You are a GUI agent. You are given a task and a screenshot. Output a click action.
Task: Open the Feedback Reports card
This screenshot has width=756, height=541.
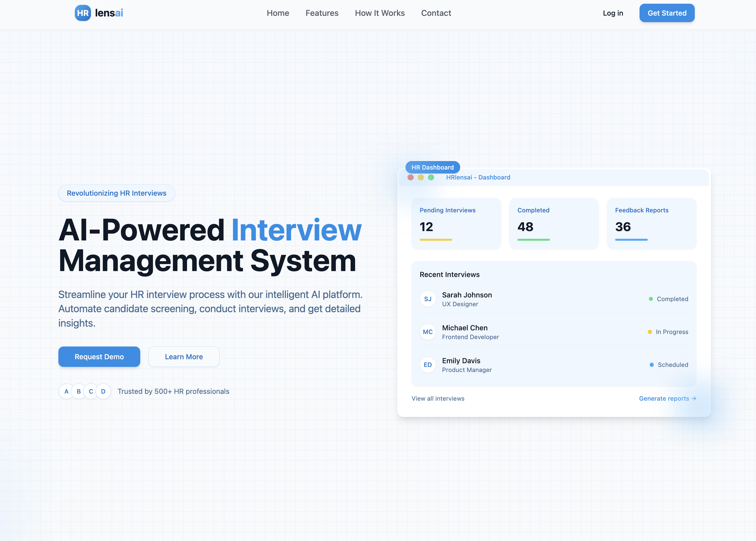[651, 223]
